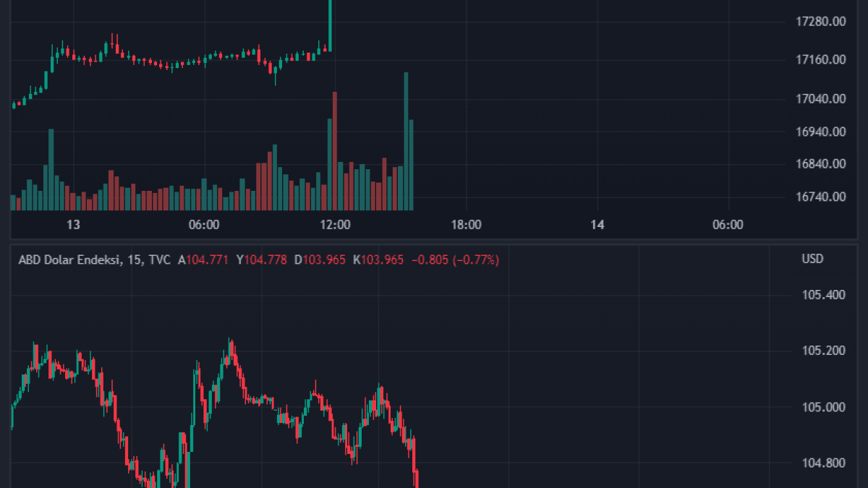Select the 18:00 time axis marker
The image size is (868, 488).
pos(466,225)
